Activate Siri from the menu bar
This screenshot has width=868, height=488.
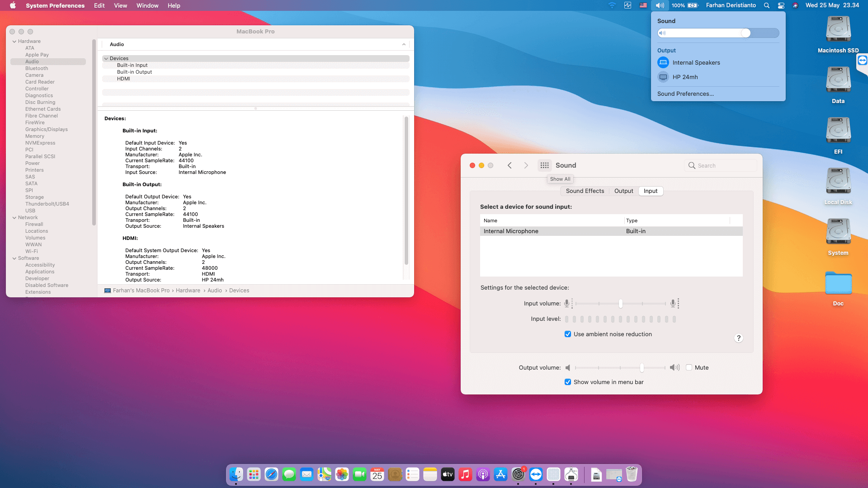coord(795,5)
